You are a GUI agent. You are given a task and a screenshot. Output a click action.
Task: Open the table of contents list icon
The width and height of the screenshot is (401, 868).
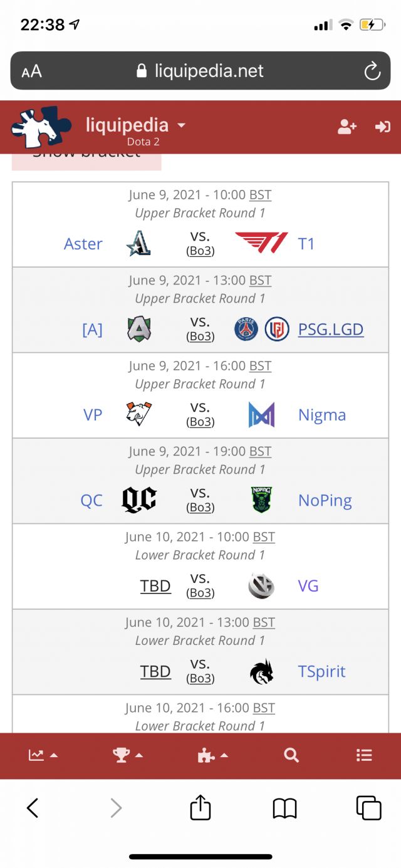tap(364, 755)
